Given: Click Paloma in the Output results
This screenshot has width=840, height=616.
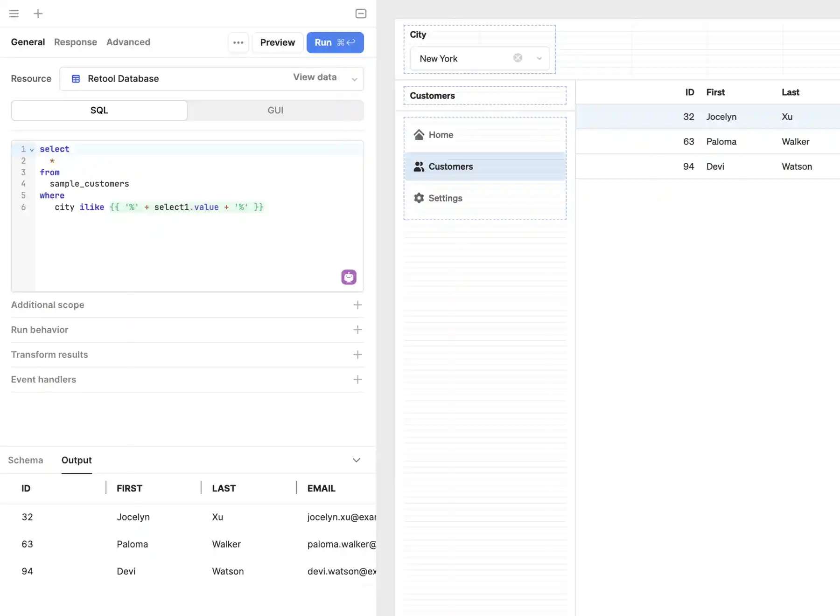Looking at the screenshot, I should tap(133, 544).
